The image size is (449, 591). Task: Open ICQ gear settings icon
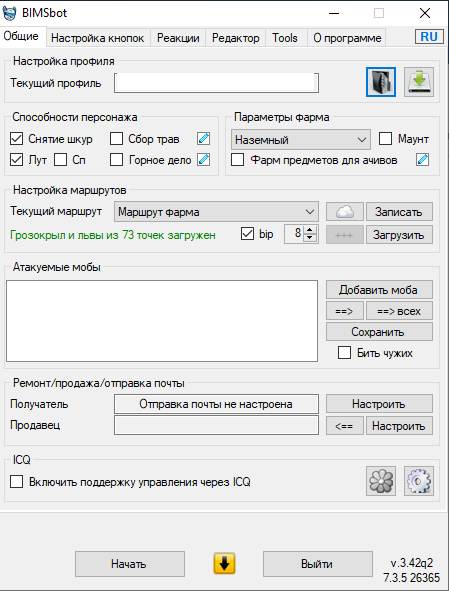coord(419,481)
